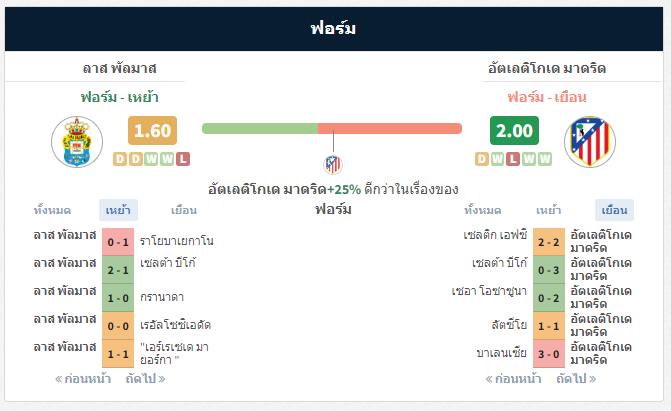Click first D badge under 1.60 rating

pyautogui.click(x=120, y=159)
